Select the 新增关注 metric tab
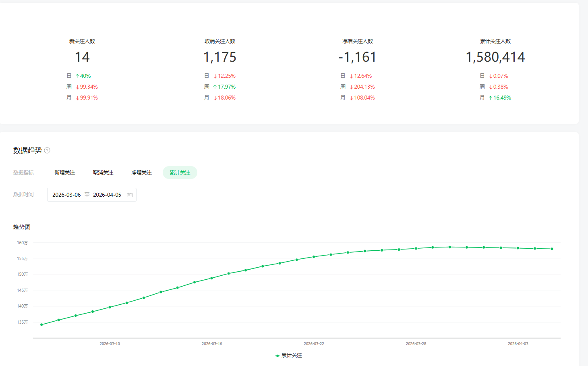Image resolution: width=588 pixels, height=366 pixels. (64, 173)
